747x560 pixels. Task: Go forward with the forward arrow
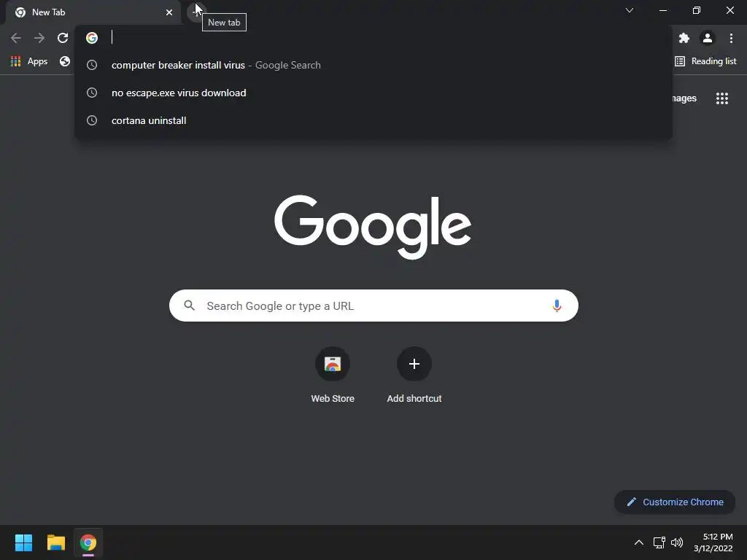39,38
